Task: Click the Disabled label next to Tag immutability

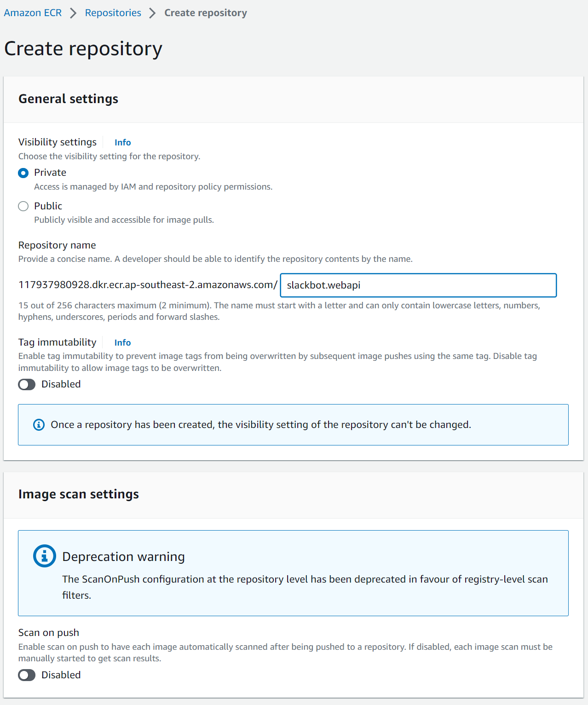Action: point(60,384)
